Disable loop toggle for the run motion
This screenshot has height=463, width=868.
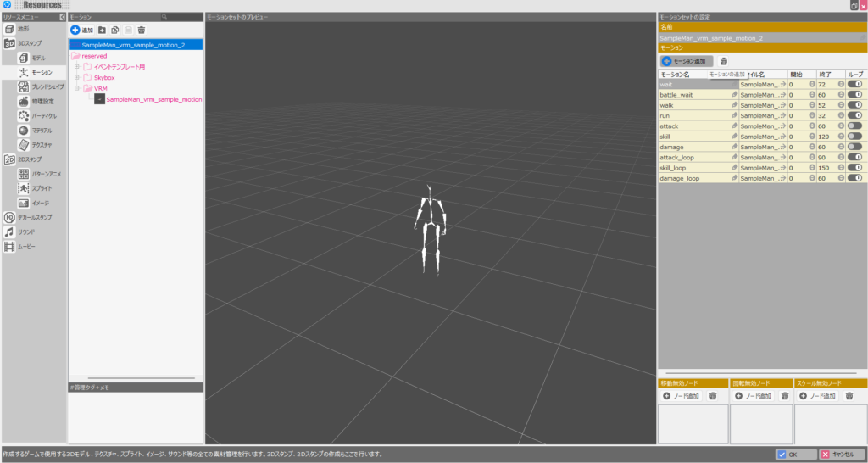tap(854, 115)
